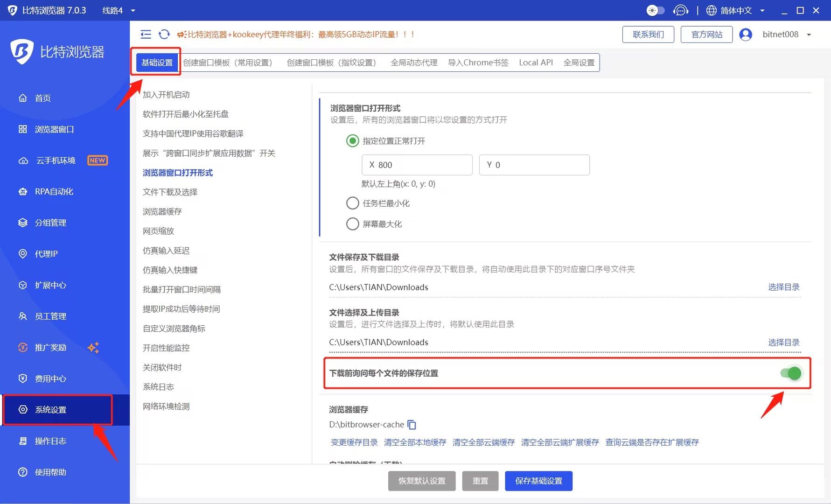Click 清空全部本地缓存 link
The width and height of the screenshot is (831, 504).
(x=415, y=442)
